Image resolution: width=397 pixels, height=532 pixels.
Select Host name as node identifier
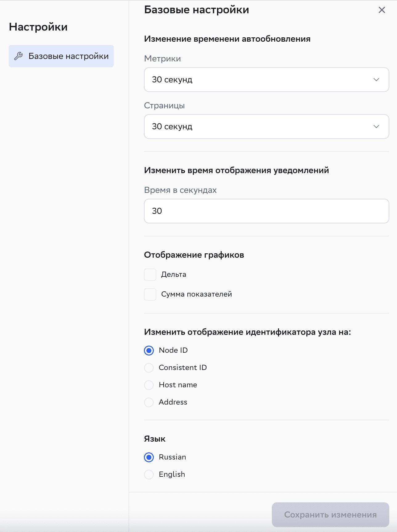point(149,385)
